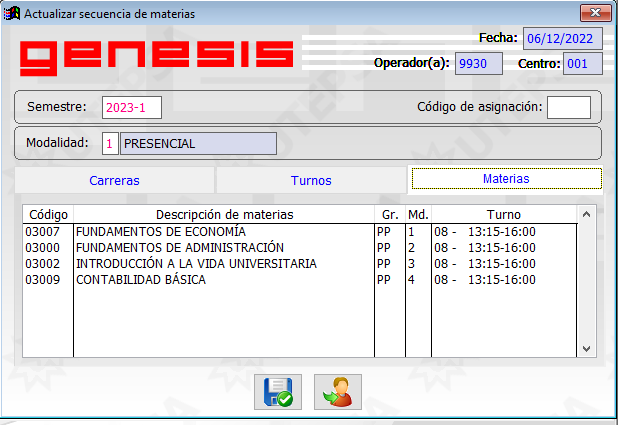Select the Materias tab
Screen dimensions: 618x425
coord(506,179)
